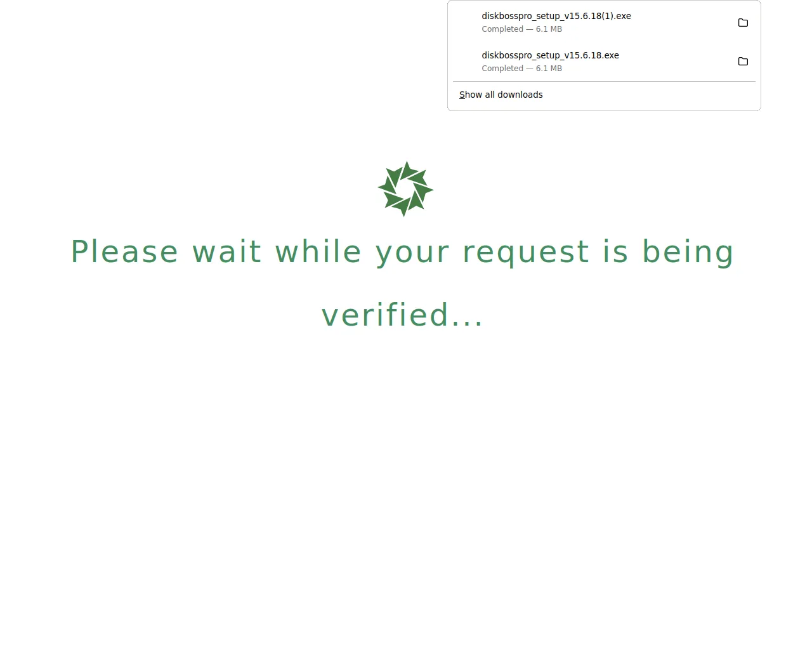812x650 pixels.
Task: Click the word 'being' in the heading
Action: (688, 253)
